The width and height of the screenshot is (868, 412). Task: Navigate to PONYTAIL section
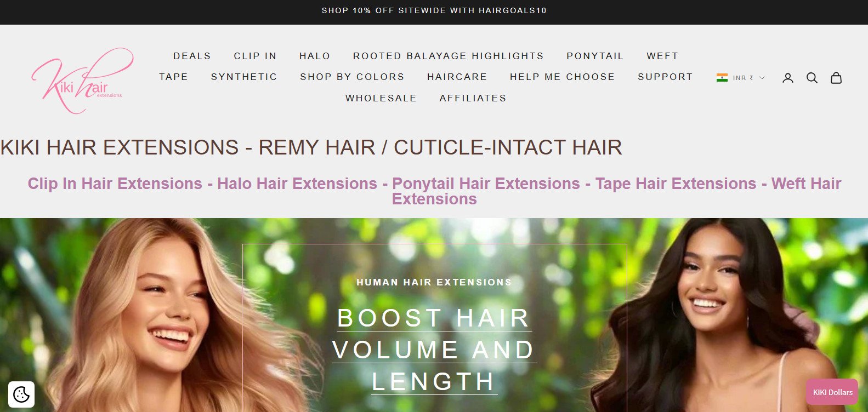[595, 56]
